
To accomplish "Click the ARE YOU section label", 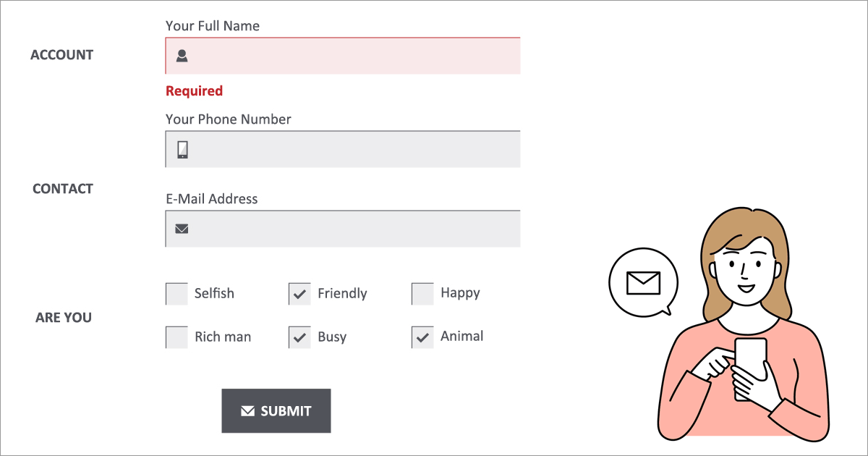I will [64, 318].
